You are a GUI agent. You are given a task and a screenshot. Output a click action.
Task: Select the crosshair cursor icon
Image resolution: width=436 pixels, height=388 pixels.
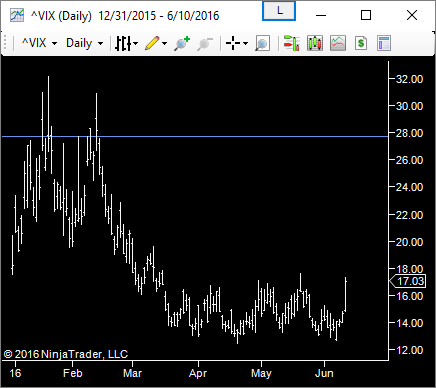pos(233,43)
